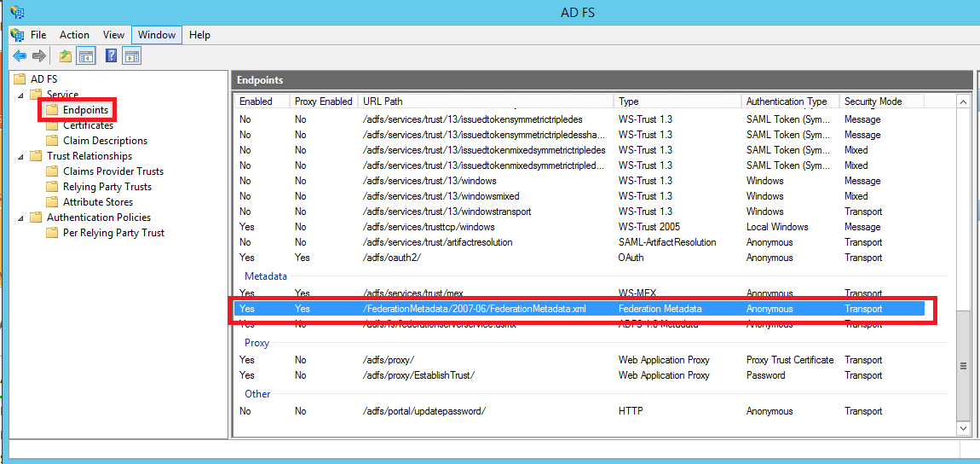
Task: Open the Help menu
Action: (x=199, y=35)
